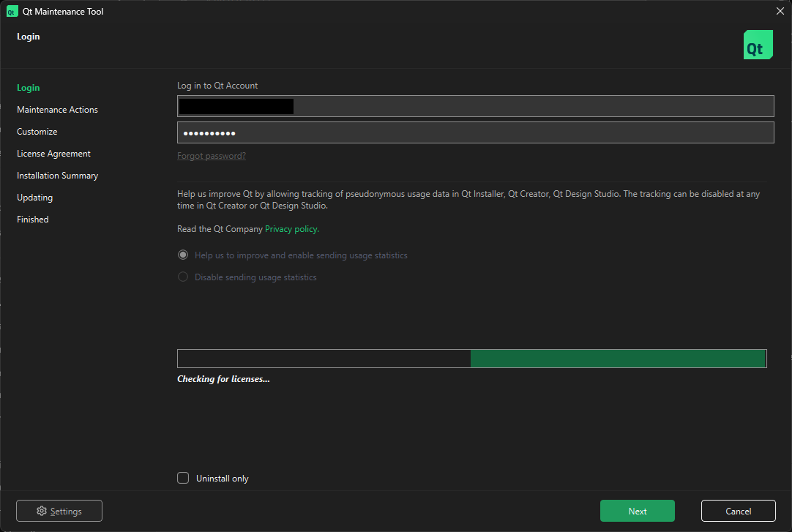Click the 'Checking for licenses...' status text

coord(223,379)
